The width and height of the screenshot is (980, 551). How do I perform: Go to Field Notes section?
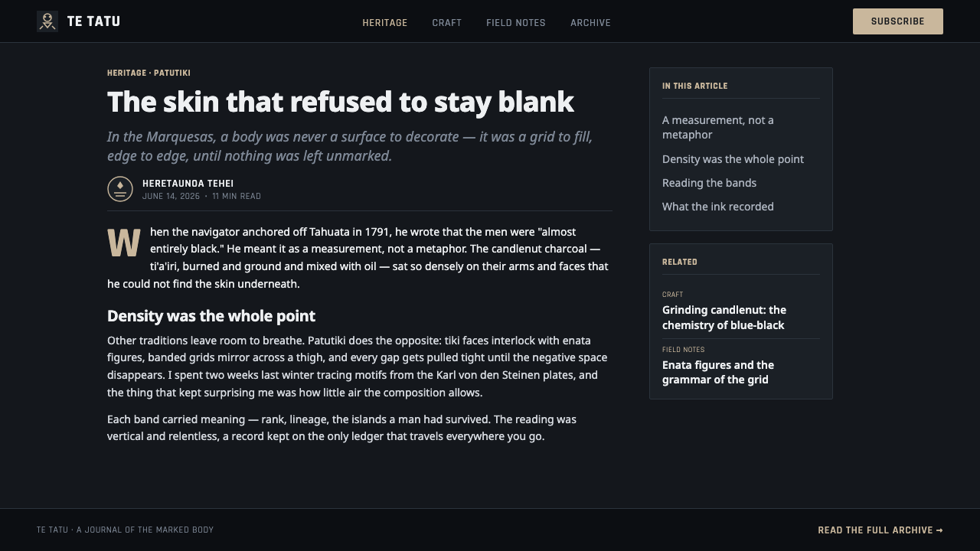coord(516,22)
